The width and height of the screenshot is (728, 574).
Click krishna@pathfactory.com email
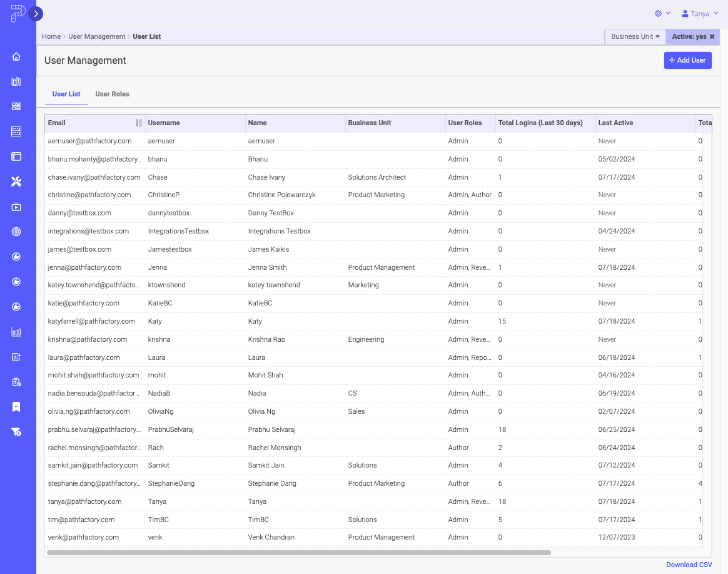point(88,339)
